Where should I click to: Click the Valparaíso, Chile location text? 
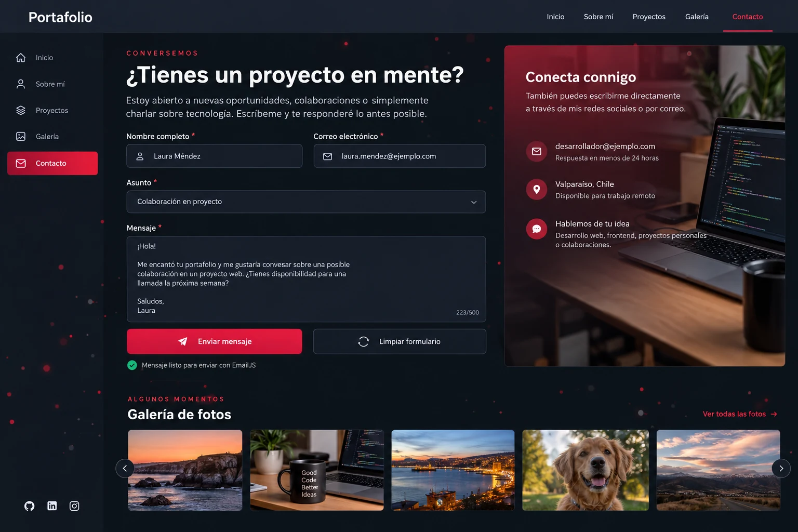pyautogui.click(x=584, y=184)
